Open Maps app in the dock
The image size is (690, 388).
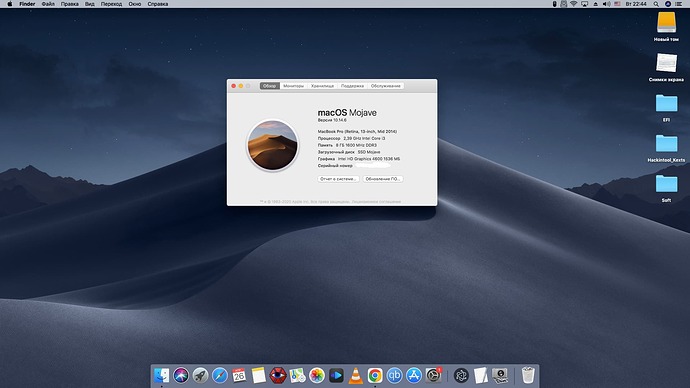tap(297, 375)
